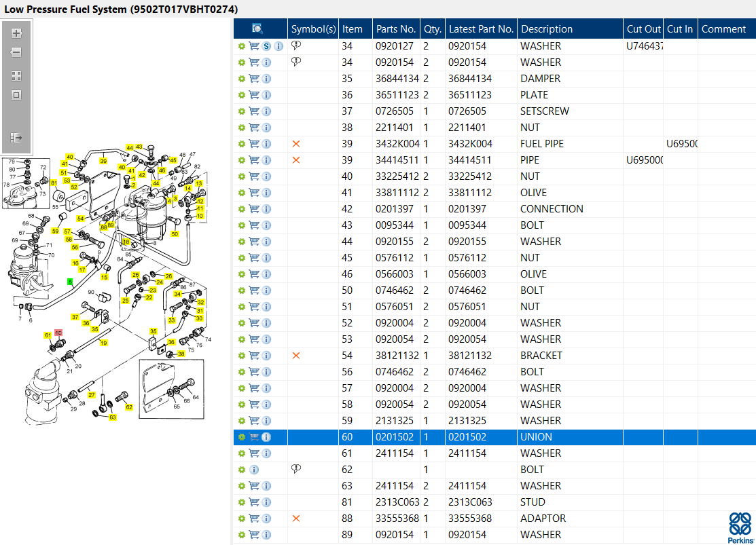
Task: Click the list-with-arrow button in diagram toolbar
Action: tap(16, 138)
